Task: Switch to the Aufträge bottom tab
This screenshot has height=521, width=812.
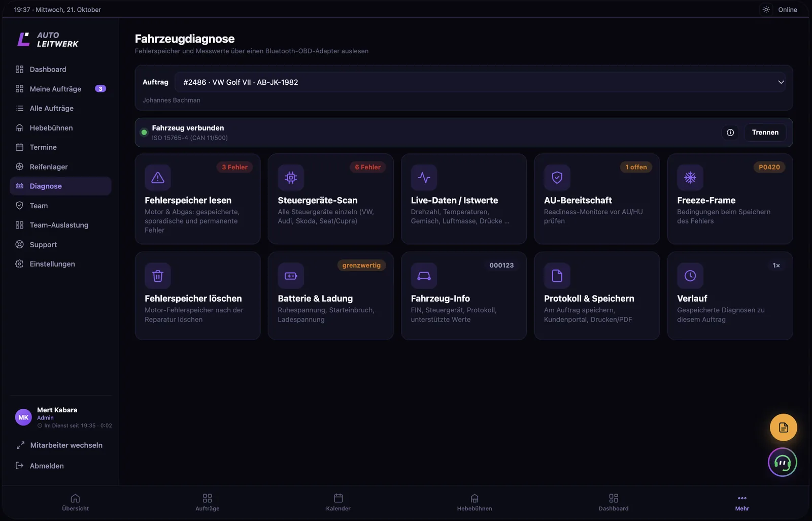Action: pos(207,502)
